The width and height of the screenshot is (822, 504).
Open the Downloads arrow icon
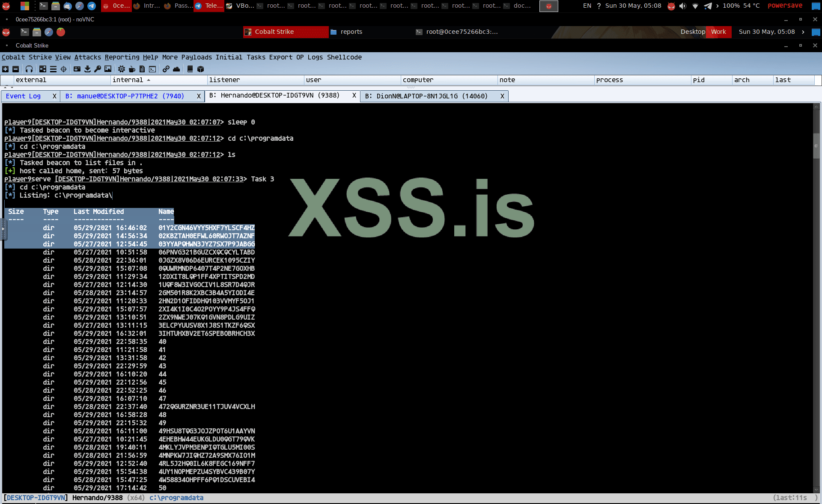pos(87,69)
